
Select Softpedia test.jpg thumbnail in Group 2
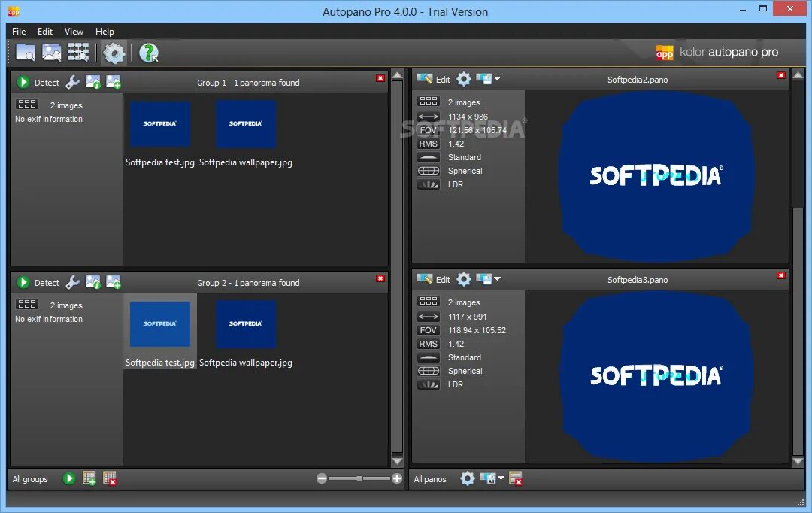pos(160,324)
